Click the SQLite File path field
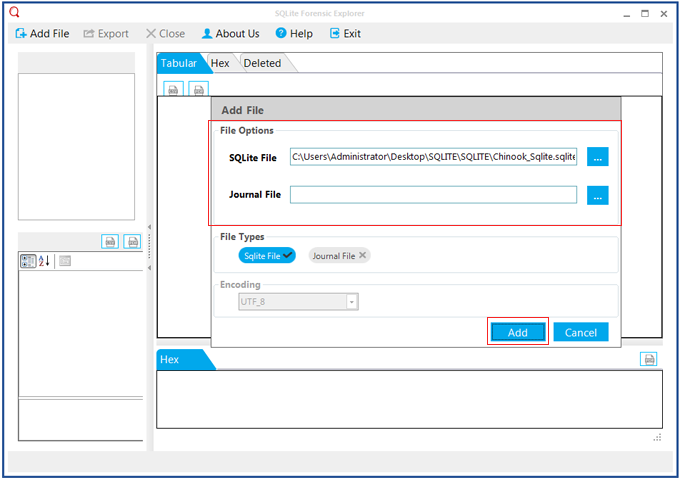 [x=433, y=156]
